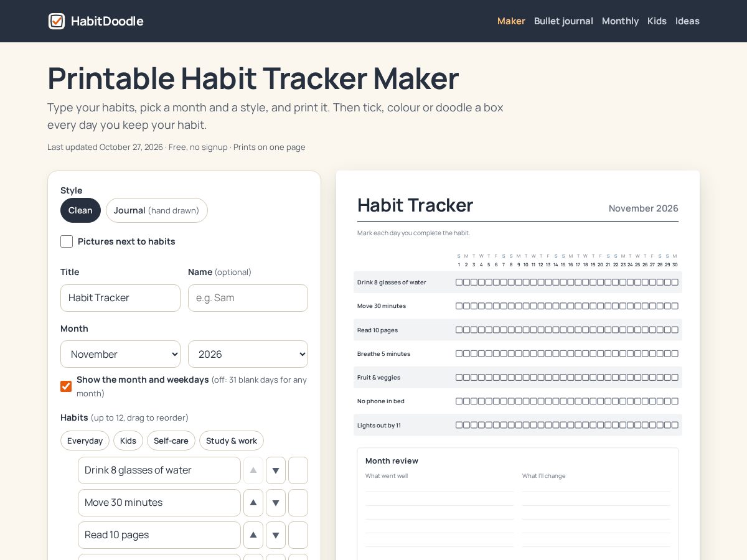Click 'Breathe 5 minutes' row label in preview

pyautogui.click(x=383, y=354)
